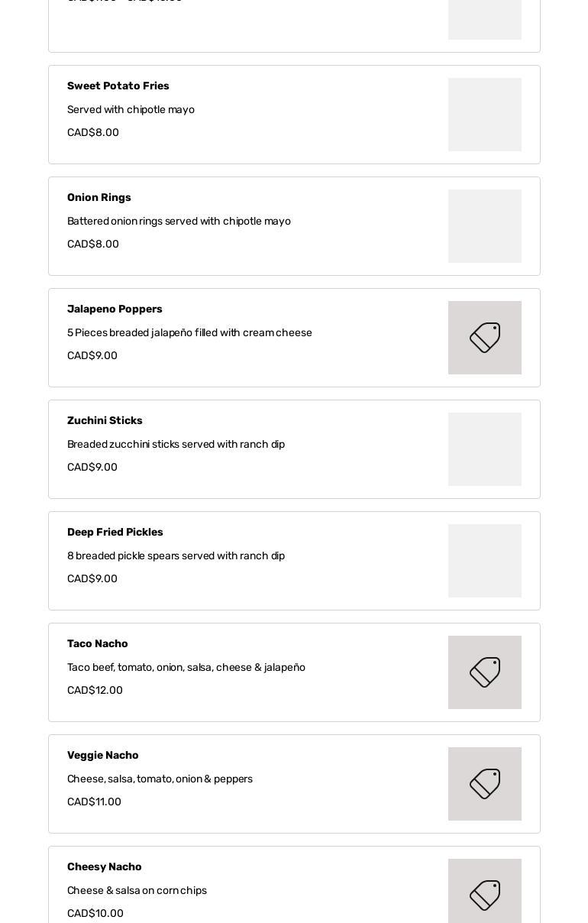Open the Cheesy Nacho item title

105,867
